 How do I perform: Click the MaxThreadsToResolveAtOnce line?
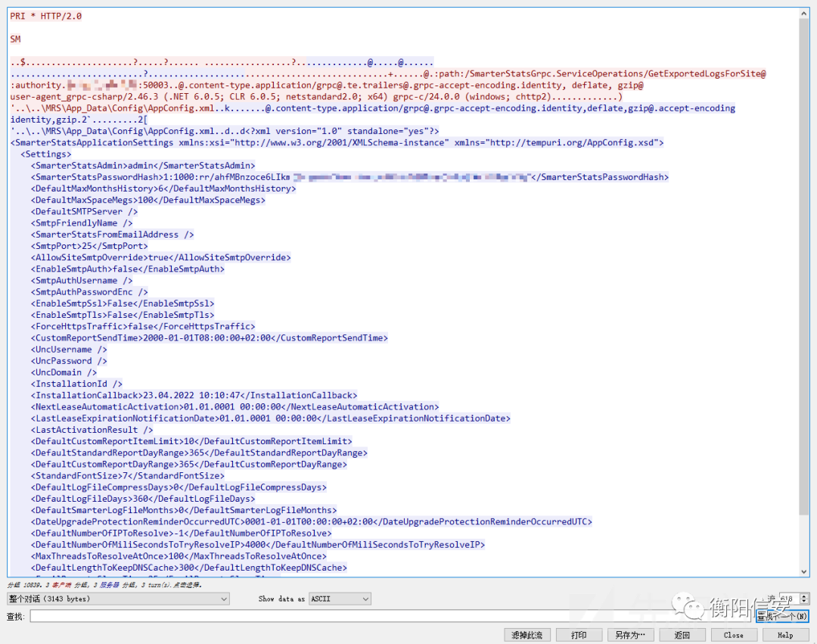click(179, 555)
